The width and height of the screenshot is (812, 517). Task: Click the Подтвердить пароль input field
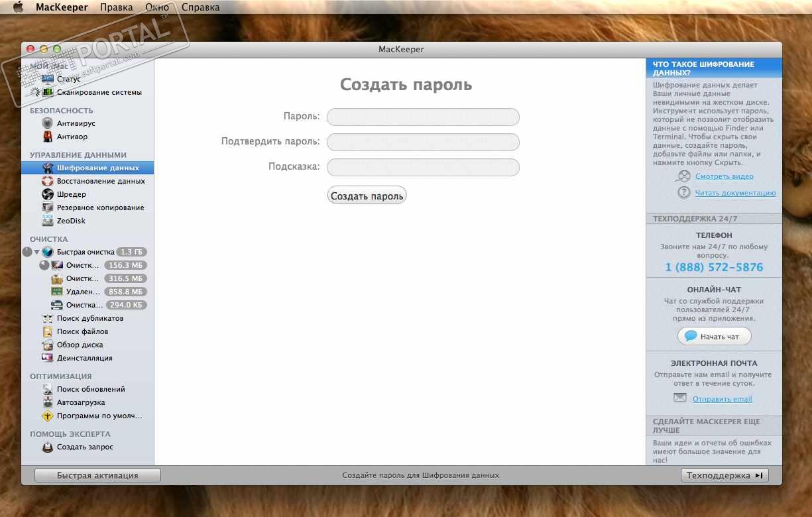(x=423, y=142)
